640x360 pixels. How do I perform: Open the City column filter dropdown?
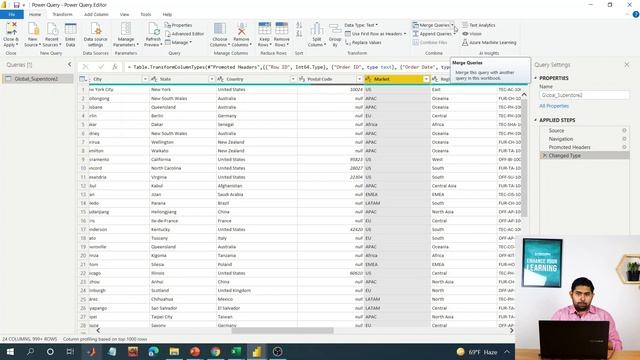coord(145,79)
